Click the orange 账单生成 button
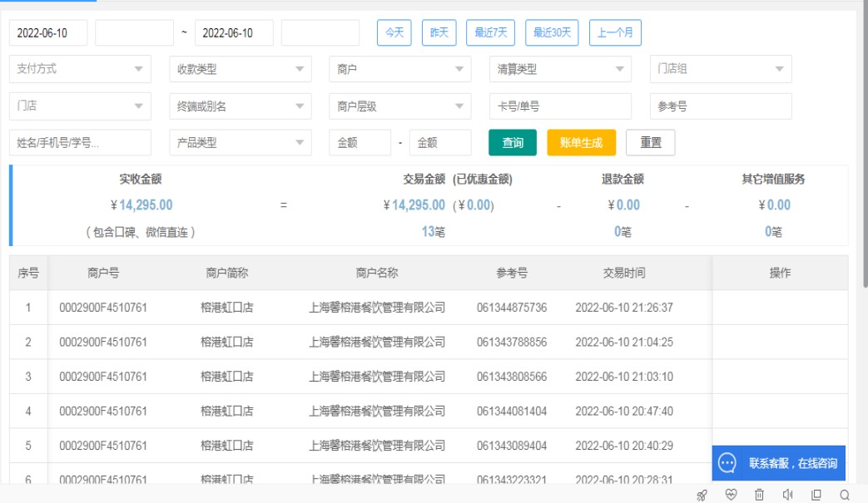The image size is (868, 503). click(581, 142)
